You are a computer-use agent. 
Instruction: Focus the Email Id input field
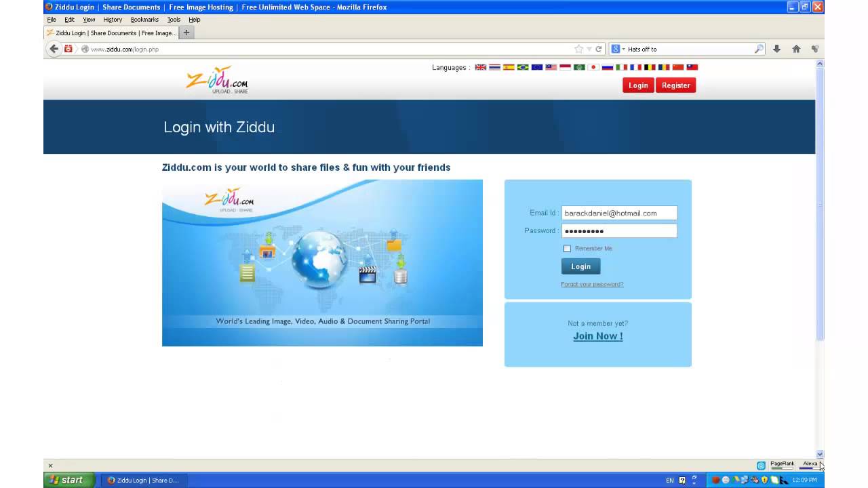coord(619,213)
